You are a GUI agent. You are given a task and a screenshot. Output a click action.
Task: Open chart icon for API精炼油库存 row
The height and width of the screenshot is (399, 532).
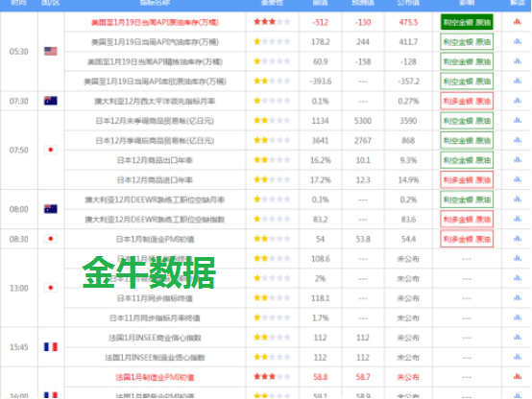[518, 61]
